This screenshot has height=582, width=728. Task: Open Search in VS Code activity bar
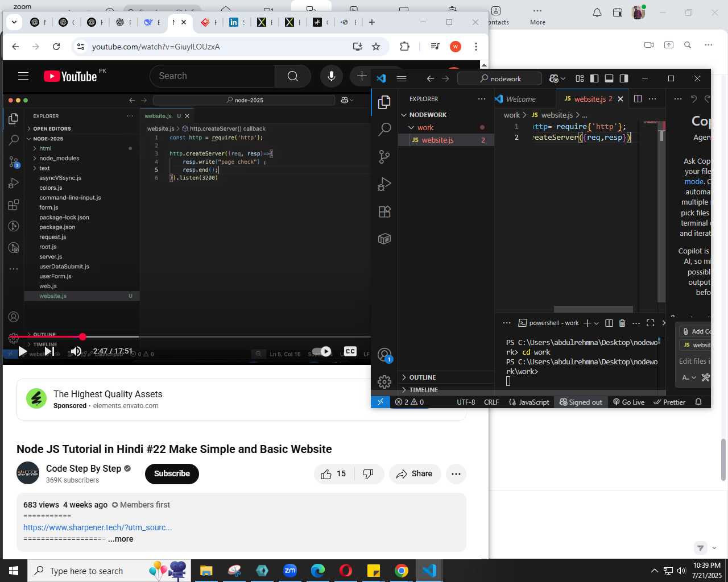point(384,129)
